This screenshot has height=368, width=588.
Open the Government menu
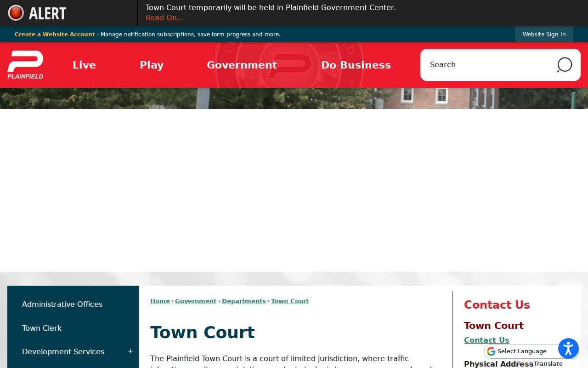[x=242, y=65]
